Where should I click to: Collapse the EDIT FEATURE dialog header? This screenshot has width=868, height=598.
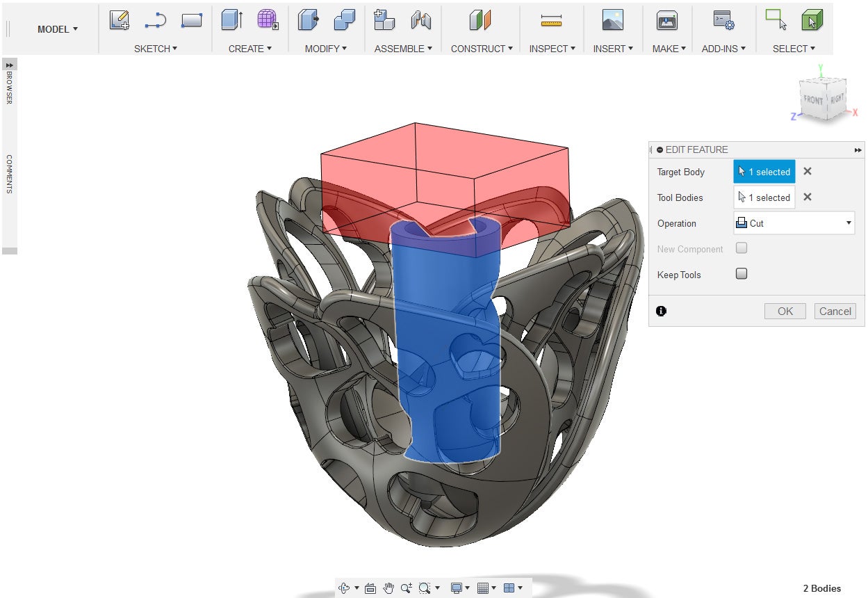(x=660, y=149)
